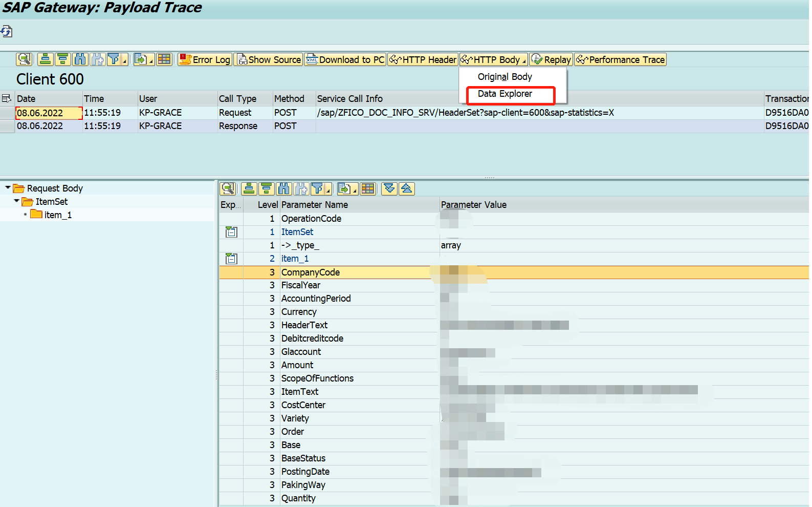The height and width of the screenshot is (507, 812).
Task: Click the ItemSet link in parameter list
Action: (x=297, y=232)
